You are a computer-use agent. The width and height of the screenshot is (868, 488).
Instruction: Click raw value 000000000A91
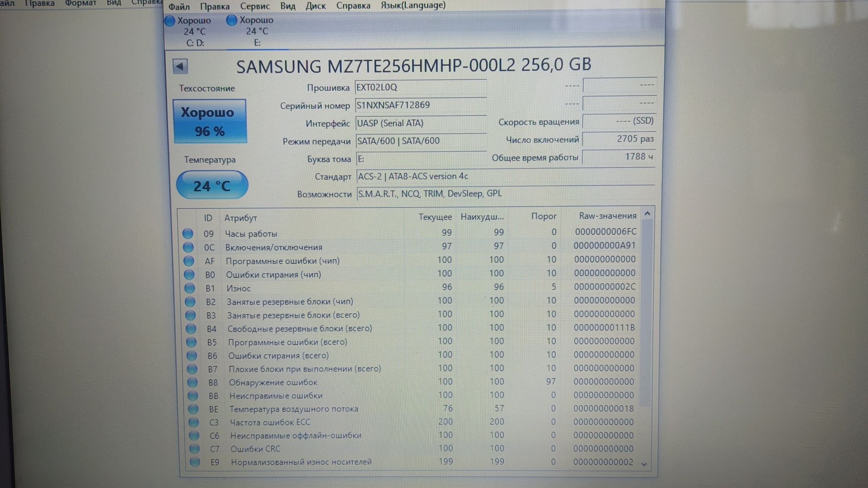click(x=605, y=246)
